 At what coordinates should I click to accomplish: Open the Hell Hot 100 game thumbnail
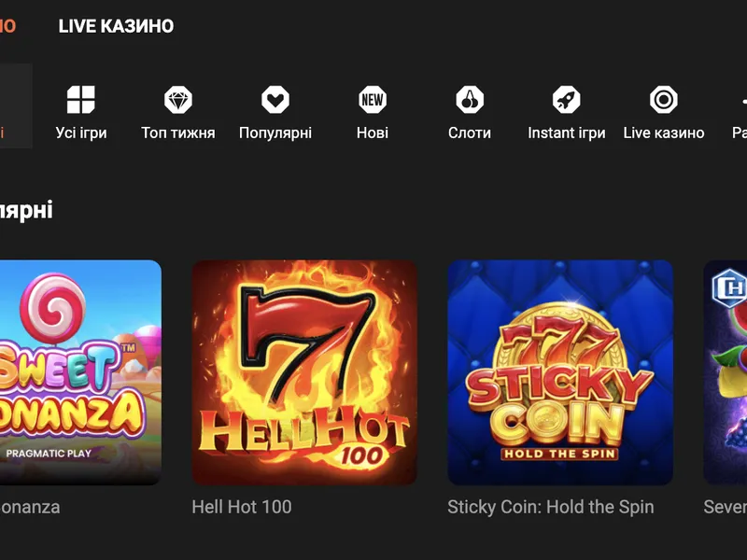304,372
